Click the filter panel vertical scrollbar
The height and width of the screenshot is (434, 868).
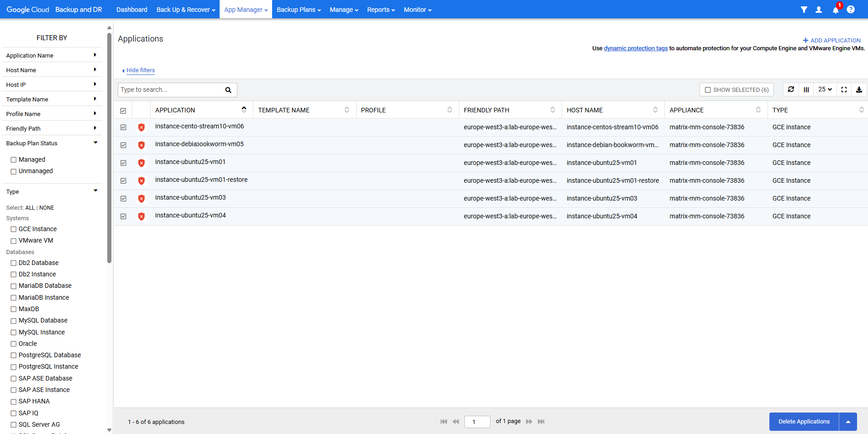[109, 146]
